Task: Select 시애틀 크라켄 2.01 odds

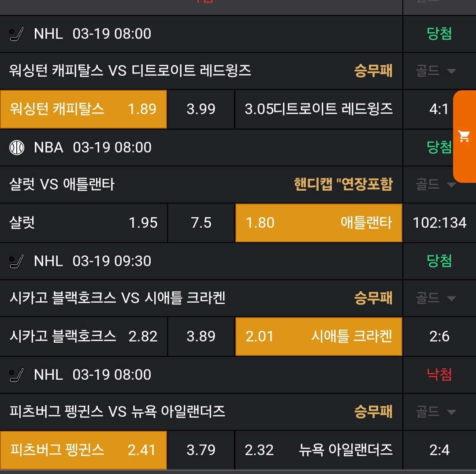Action: click(319, 337)
